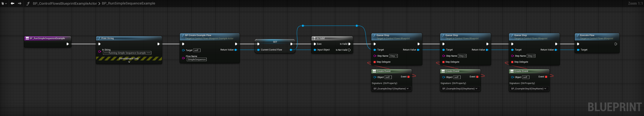The width and height of the screenshot is (644, 116).
Task: Open the BP_ExampleStep1(StepName) signature dropdown
Action: pos(391,88)
